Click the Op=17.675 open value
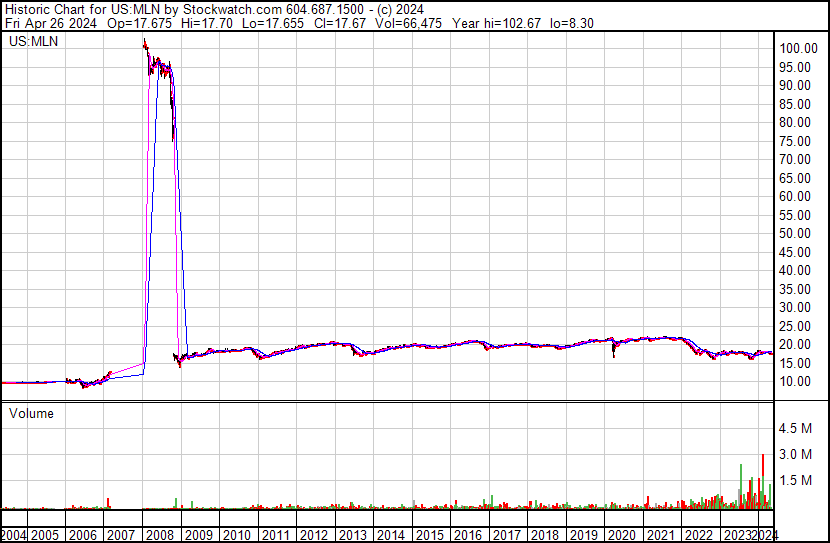The width and height of the screenshot is (830, 543). pos(140,23)
